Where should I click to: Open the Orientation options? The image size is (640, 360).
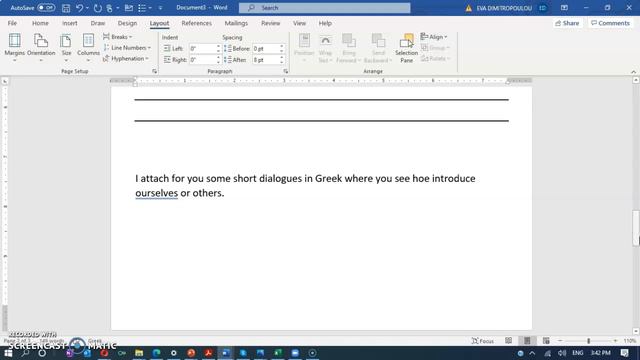[x=41, y=48]
